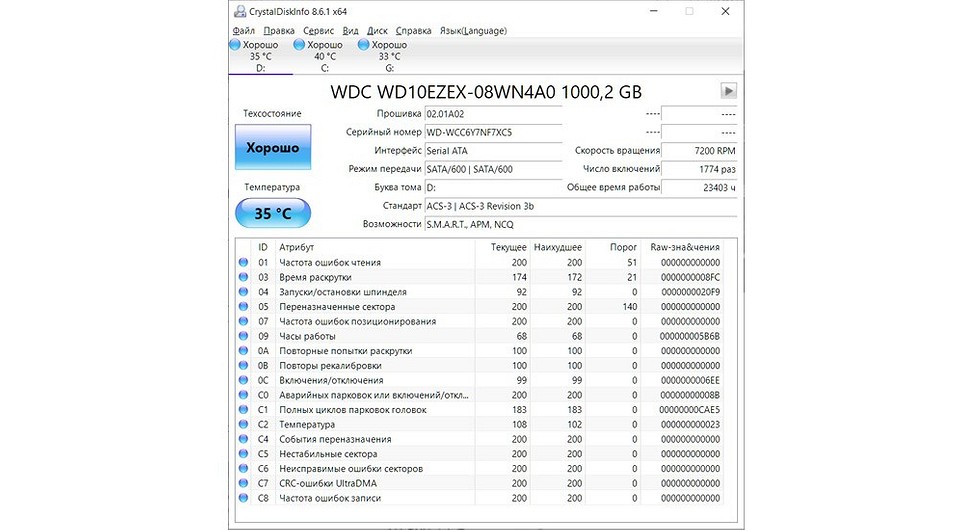The height and width of the screenshot is (530, 960).
Task: Click the 23403 ч total hours value
Action: click(699, 187)
